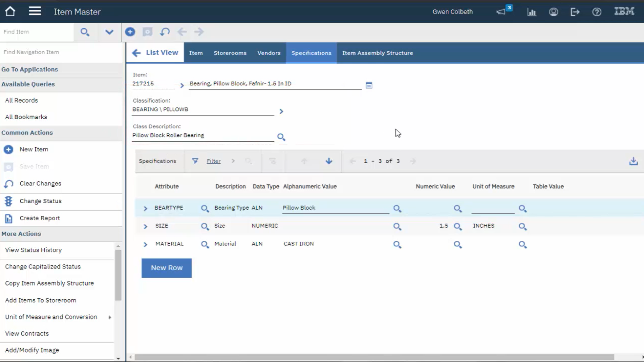644x362 pixels.
Task: Open the help question mark icon
Action: point(597,12)
